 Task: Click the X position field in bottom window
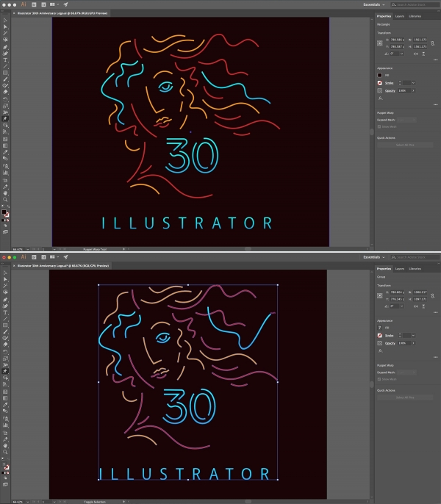[397, 292]
